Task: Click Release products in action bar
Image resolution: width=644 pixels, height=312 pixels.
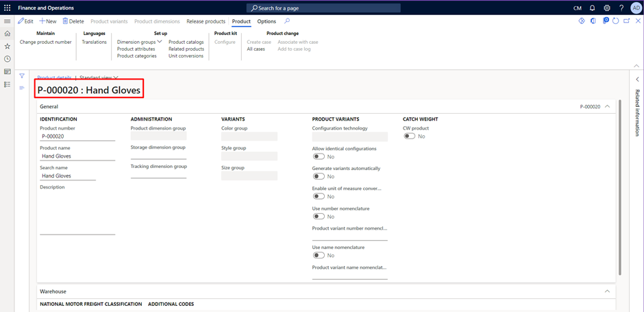Action: pyautogui.click(x=206, y=21)
